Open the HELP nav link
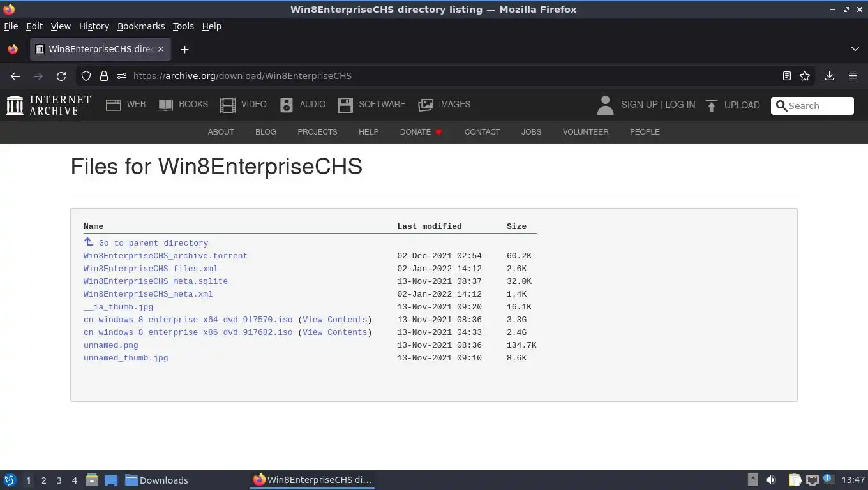Image resolution: width=868 pixels, height=490 pixels. (x=368, y=132)
